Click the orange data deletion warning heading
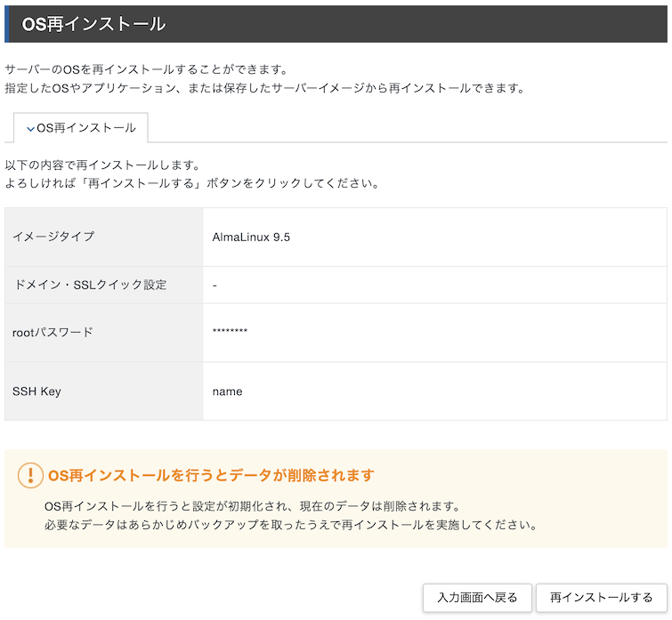Image resolution: width=672 pixels, height=620 pixels. tap(211, 475)
